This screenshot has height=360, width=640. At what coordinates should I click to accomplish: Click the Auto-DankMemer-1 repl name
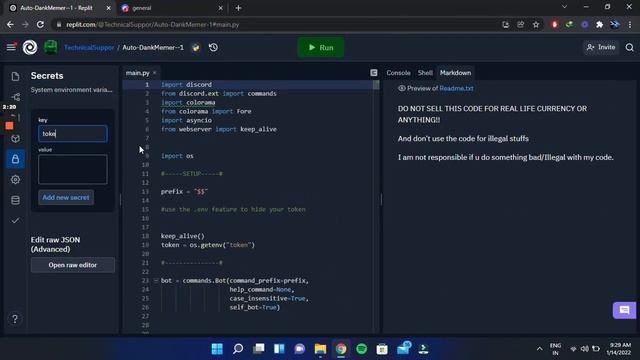tap(153, 48)
